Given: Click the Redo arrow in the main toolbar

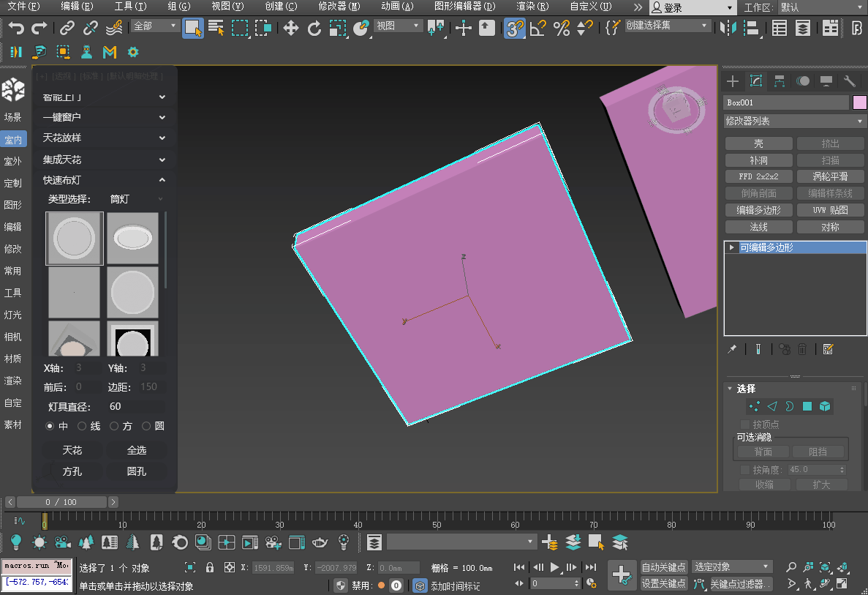Looking at the screenshot, I should pos(39,27).
